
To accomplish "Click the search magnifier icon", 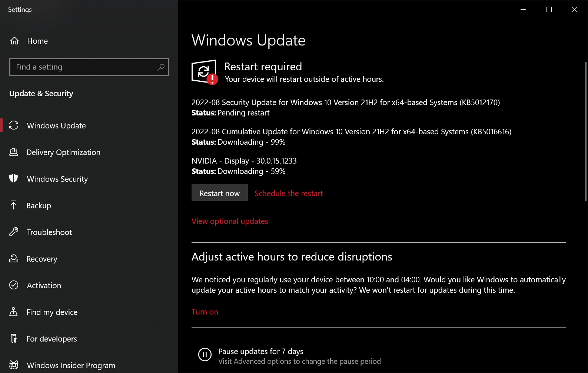I will (161, 67).
